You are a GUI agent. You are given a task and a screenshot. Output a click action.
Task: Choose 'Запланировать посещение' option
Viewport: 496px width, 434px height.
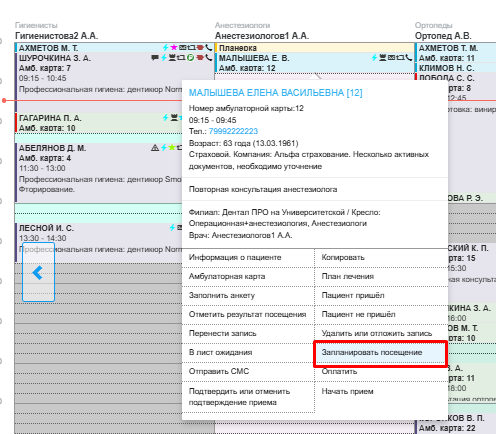380,353
